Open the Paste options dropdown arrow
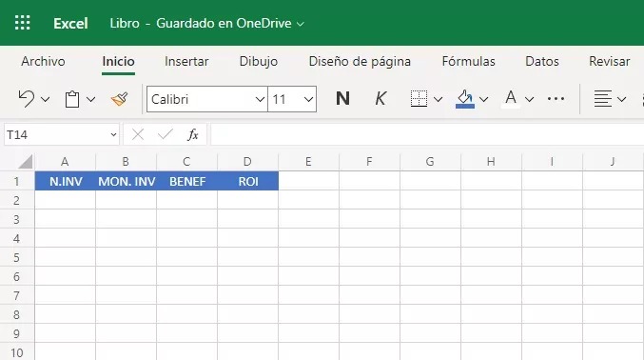The image size is (644, 360). pos(90,99)
